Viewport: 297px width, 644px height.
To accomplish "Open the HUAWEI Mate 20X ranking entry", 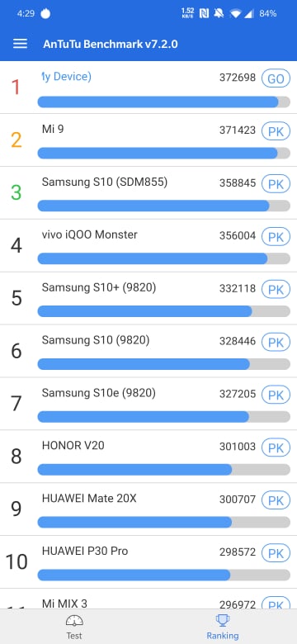I will tap(148, 509).
